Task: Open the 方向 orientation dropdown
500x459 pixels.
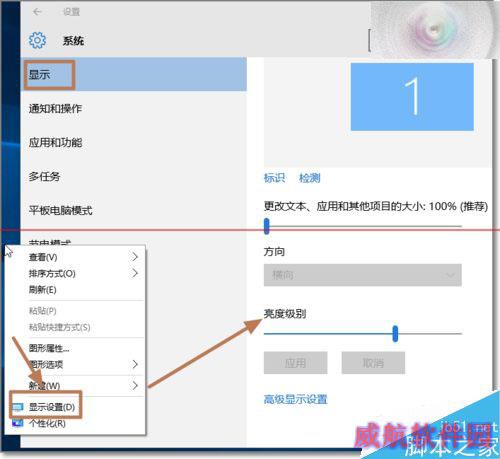Action: click(x=363, y=275)
